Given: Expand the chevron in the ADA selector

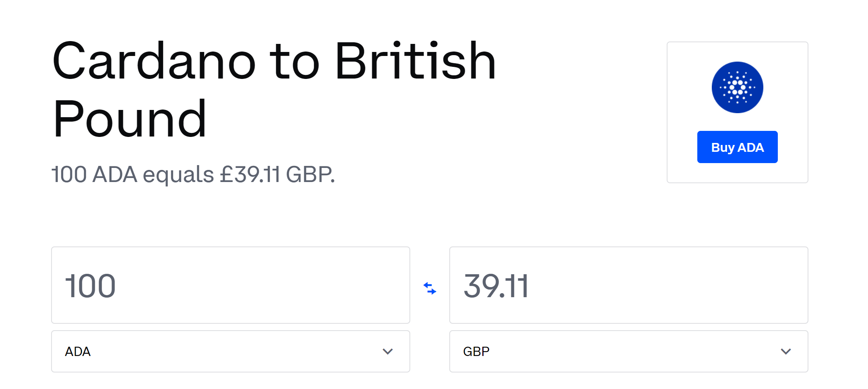Looking at the screenshot, I should [388, 352].
